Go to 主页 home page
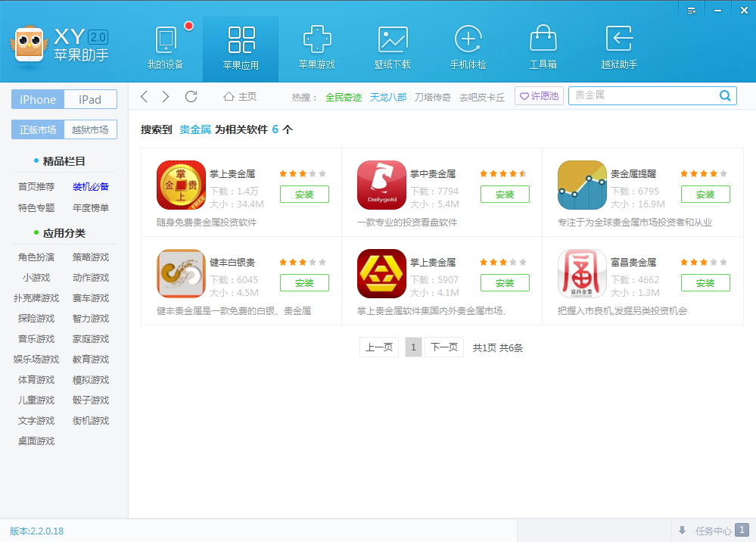Image resolution: width=756 pixels, height=542 pixels. [x=240, y=96]
